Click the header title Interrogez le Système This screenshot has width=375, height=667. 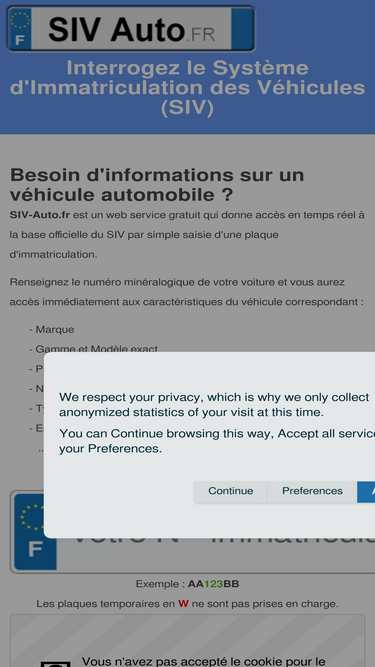pyautogui.click(x=188, y=68)
